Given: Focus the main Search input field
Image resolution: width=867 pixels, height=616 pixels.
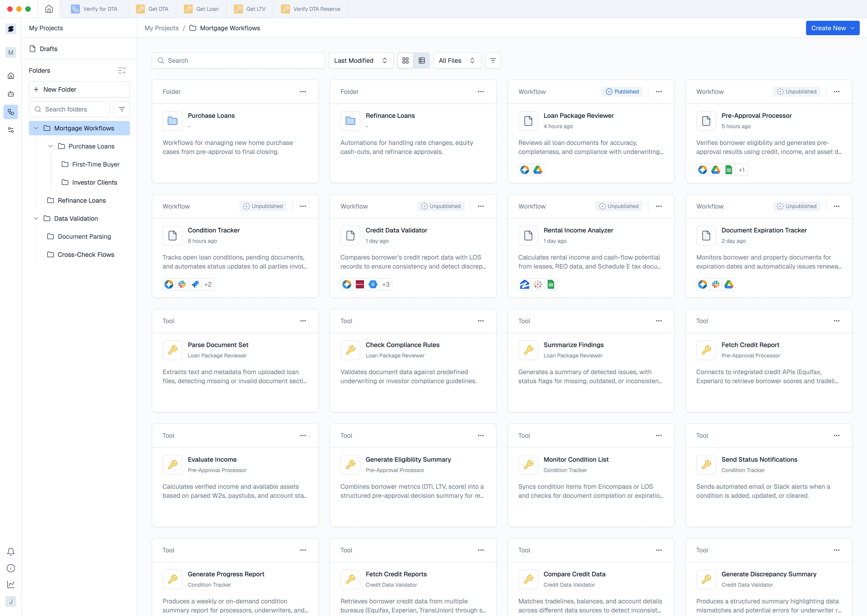Looking at the screenshot, I should [238, 61].
